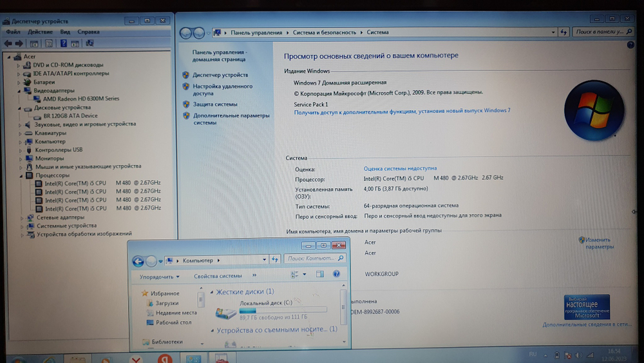Screen dimensions: 644x363
Task: Expand Сетевые адаптеры node
Action: [x=22, y=218]
